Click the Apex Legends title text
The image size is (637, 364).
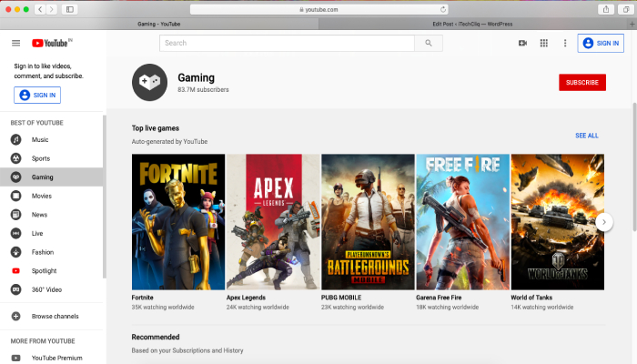pos(246,298)
